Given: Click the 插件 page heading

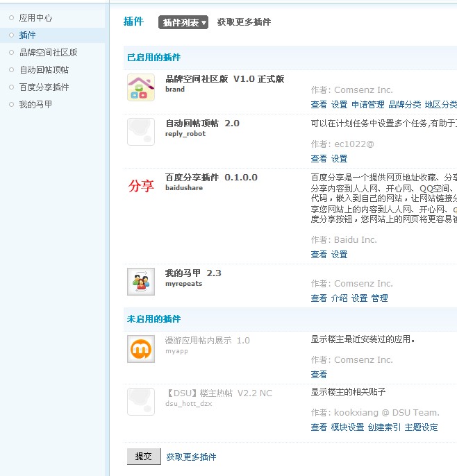Looking at the screenshot, I should tap(133, 22).
